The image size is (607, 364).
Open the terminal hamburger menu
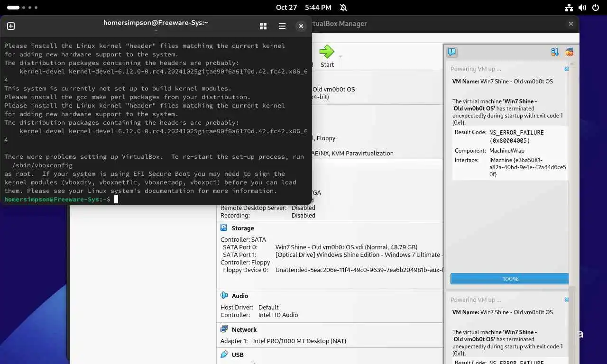pos(282,26)
